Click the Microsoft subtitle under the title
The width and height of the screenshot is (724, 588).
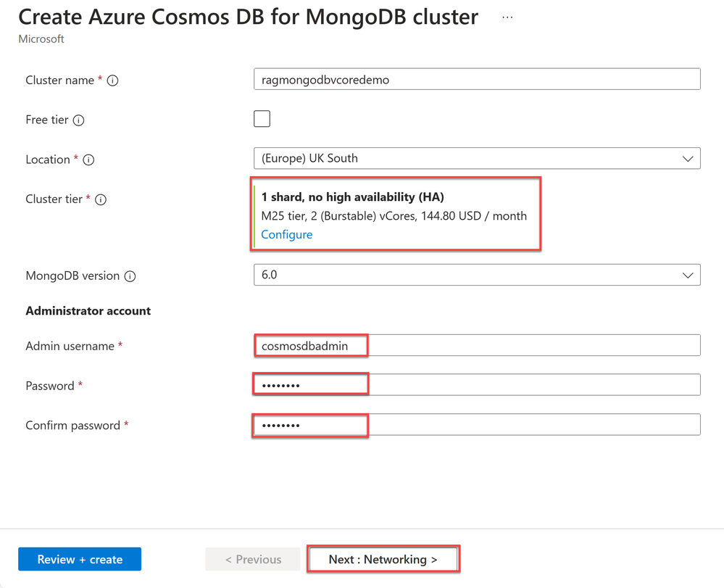coord(41,39)
